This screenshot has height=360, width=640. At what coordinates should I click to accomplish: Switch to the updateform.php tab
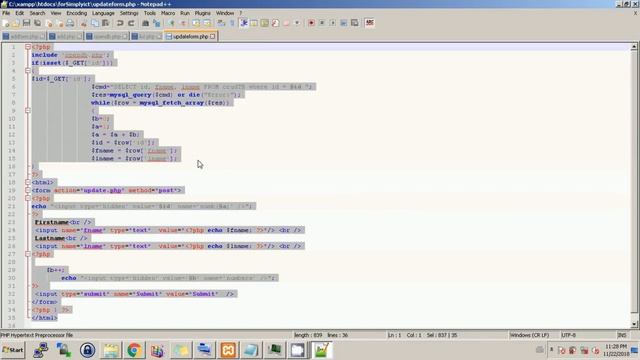point(191,36)
